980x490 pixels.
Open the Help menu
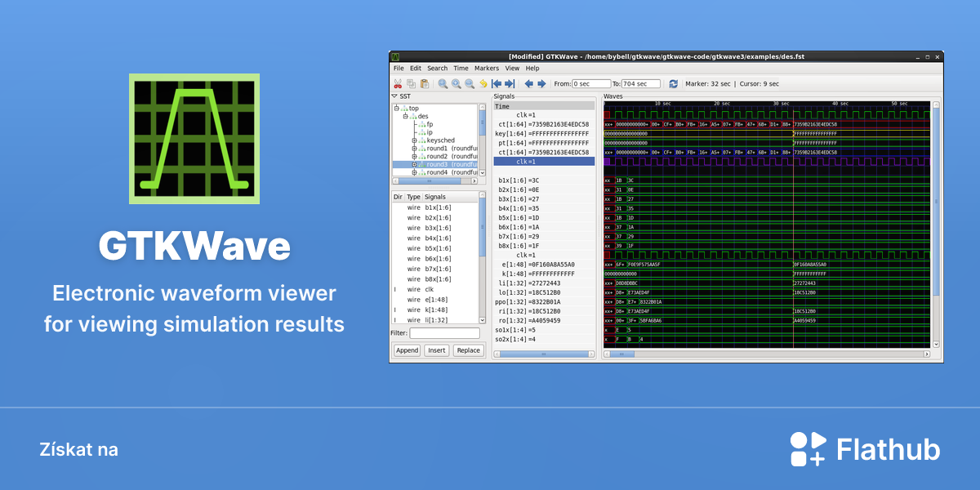[532, 69]
